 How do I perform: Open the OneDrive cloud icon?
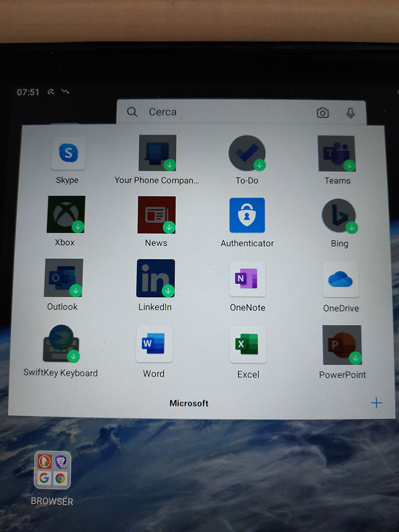[x=340, y=280]
